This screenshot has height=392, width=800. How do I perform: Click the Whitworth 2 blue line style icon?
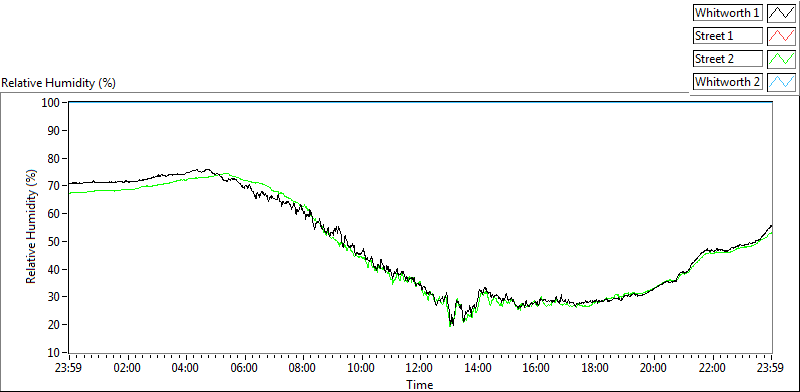tap(781, 81)
